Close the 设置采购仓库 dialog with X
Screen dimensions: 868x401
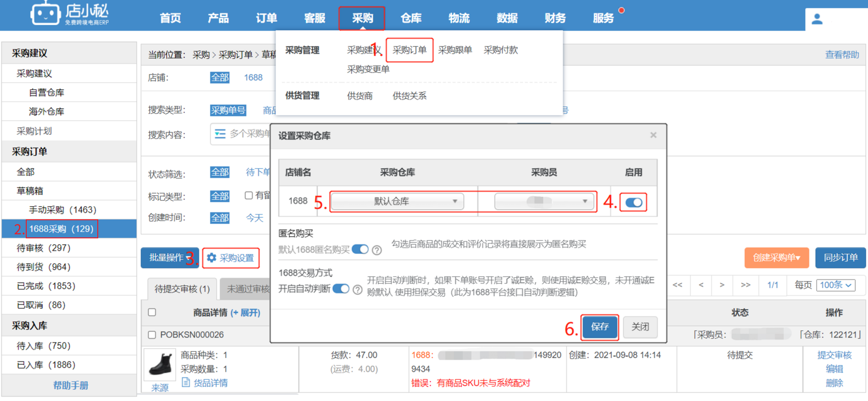tap(653, 135)
